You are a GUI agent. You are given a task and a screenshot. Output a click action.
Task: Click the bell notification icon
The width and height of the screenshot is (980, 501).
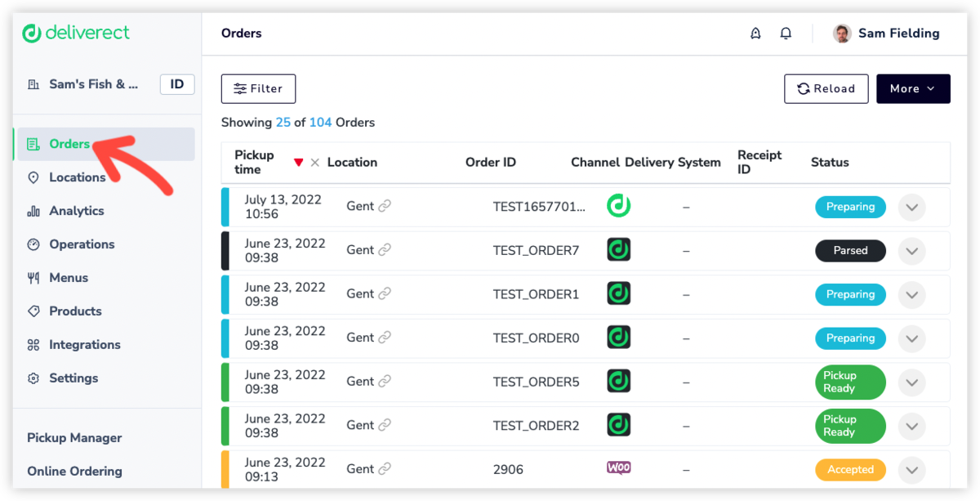(786, 34)
